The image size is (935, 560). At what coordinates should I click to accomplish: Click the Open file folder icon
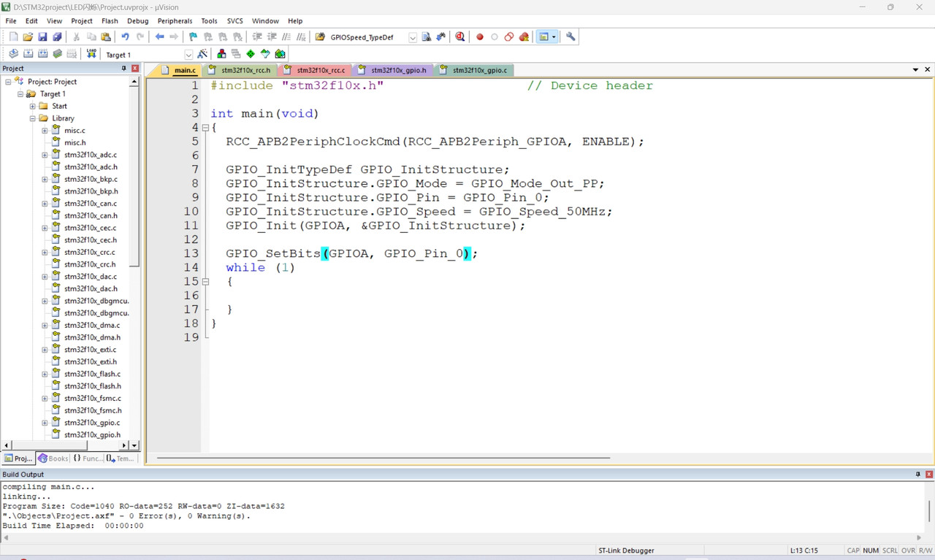[x=28, y=37]
